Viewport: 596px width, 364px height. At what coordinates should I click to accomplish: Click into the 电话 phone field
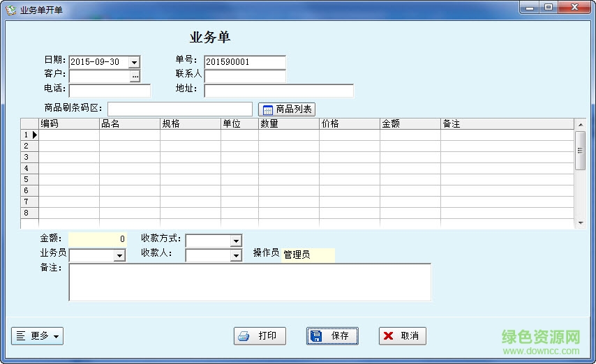point(110,91)
